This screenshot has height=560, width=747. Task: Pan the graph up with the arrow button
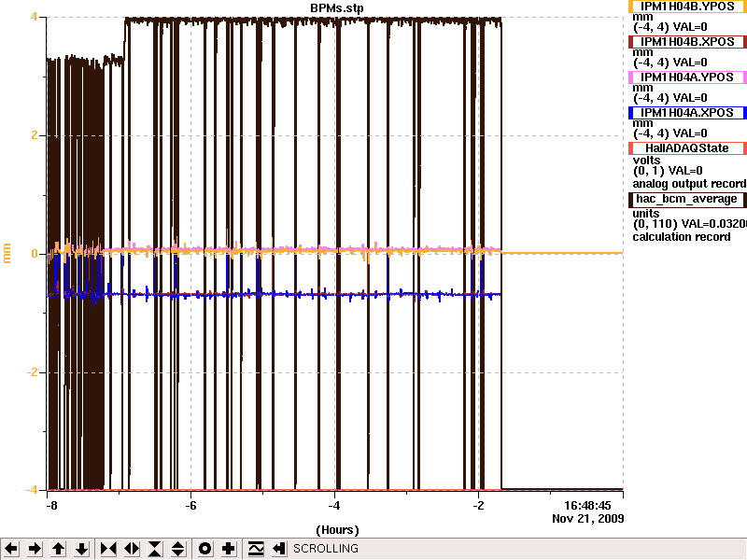pyautogui.click(x=58, y=549)
